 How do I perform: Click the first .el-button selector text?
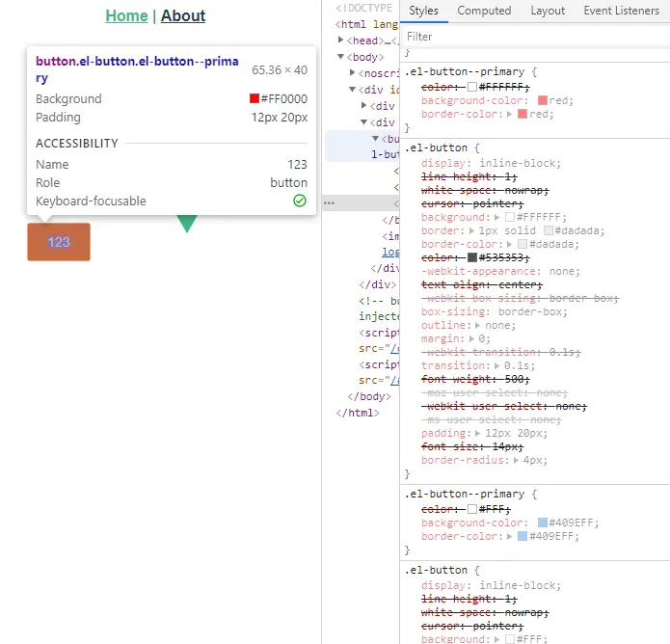click(436, 148)
